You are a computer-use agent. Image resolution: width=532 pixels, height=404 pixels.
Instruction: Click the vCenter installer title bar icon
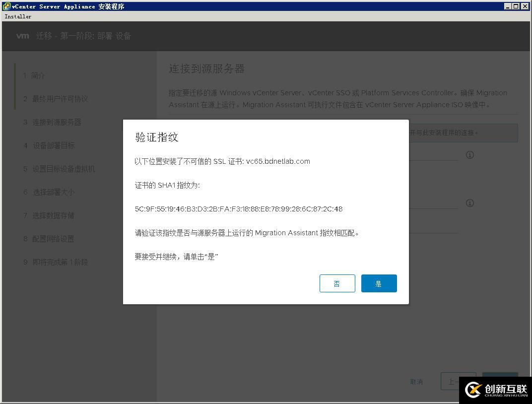point(6,6)
